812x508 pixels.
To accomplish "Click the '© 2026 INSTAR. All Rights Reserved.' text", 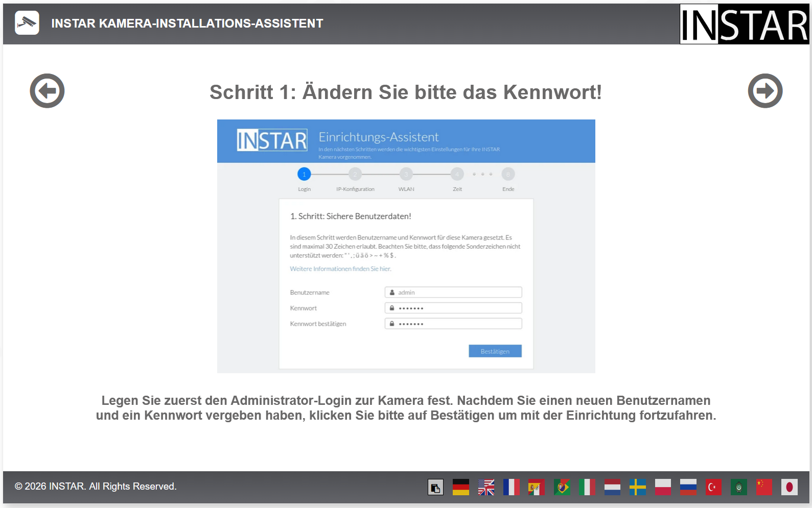I will click(96, 487).
